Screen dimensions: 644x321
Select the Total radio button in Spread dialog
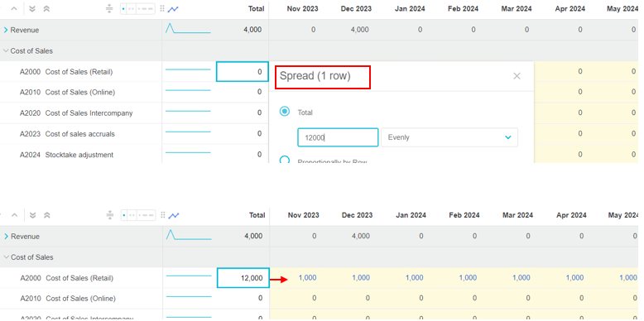(285, 111)
